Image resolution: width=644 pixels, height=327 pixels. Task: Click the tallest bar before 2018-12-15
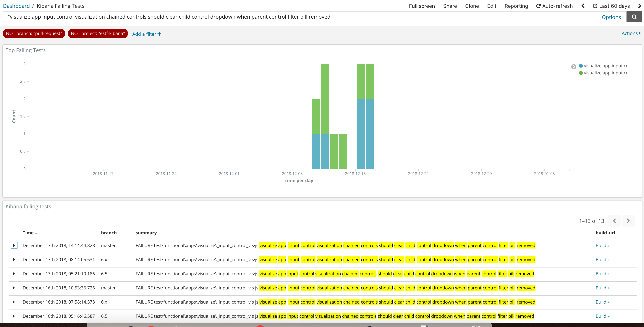pos(325,116)
